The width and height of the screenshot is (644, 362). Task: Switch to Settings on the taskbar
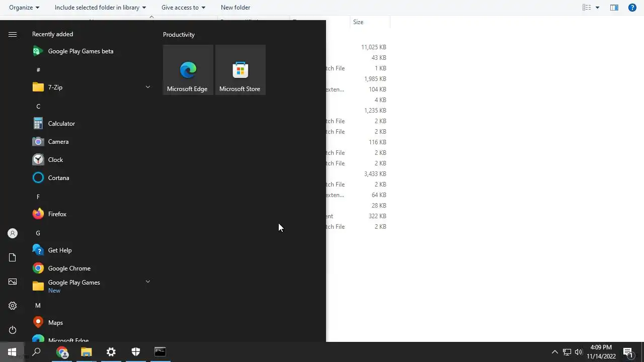pos(111,352)
